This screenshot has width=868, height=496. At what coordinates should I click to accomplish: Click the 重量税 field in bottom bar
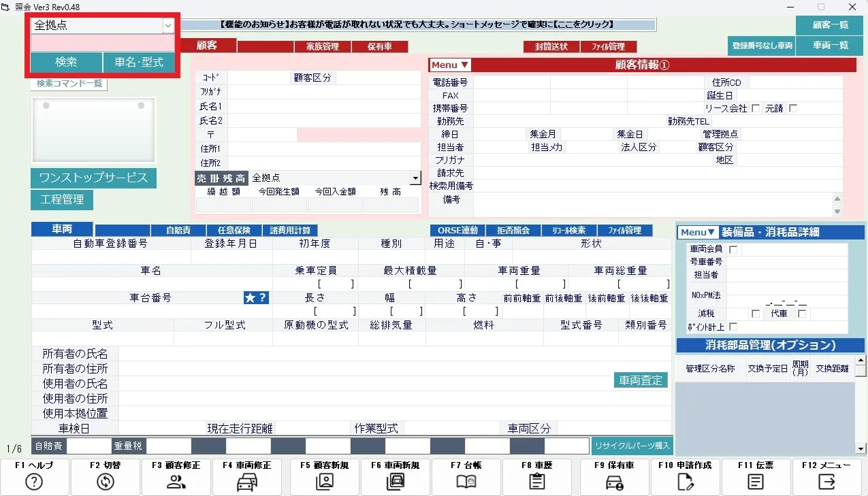tap(169, 446)
